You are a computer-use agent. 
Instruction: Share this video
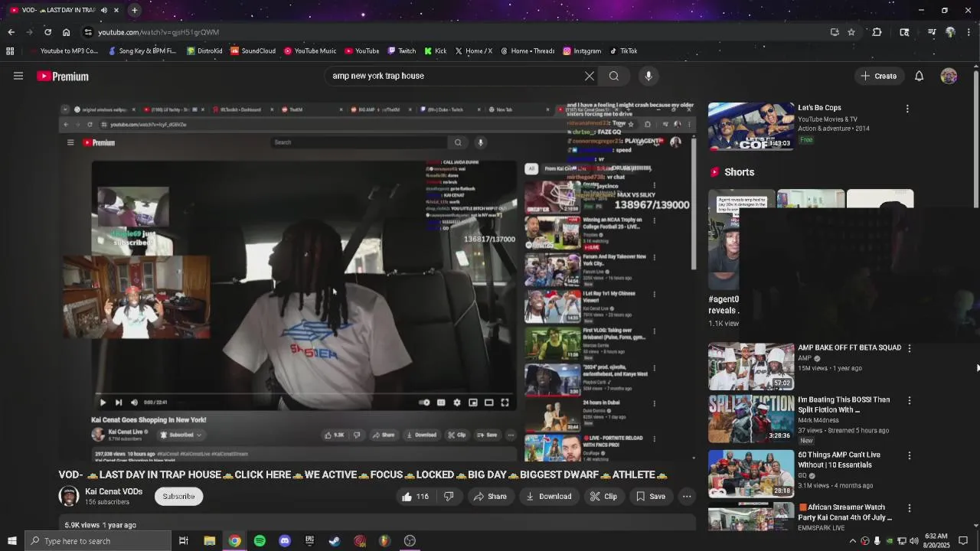pyautogui.click(x=490, y=497)
